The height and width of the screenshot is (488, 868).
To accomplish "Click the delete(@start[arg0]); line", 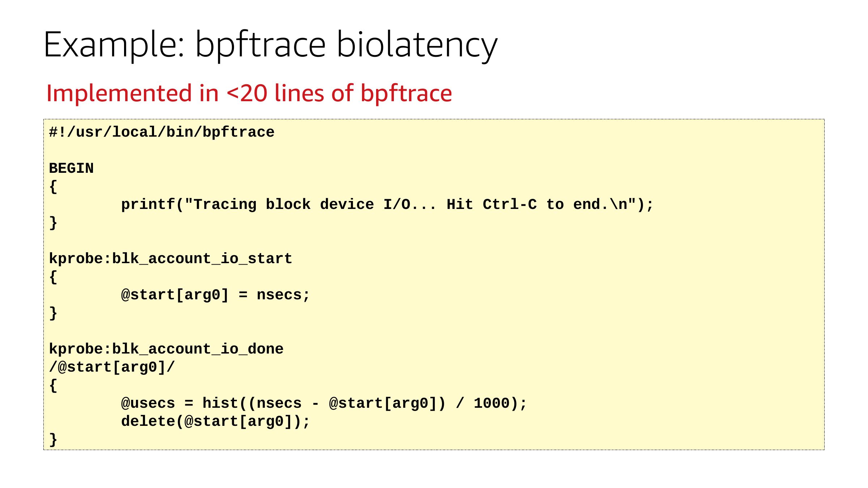I will pyautogui.click(x=216, y=421).
